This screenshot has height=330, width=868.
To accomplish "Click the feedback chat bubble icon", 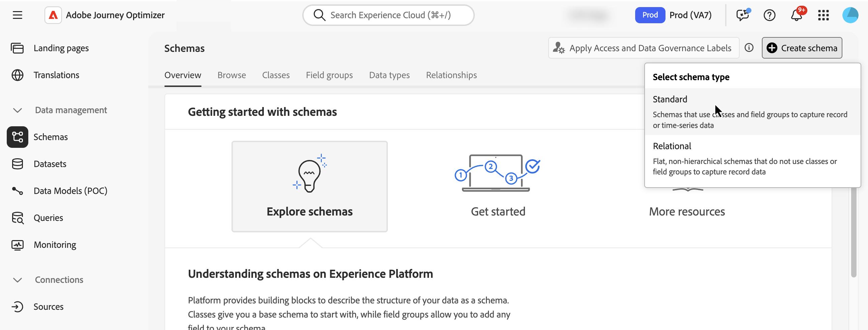I will (x=742, y=15).
